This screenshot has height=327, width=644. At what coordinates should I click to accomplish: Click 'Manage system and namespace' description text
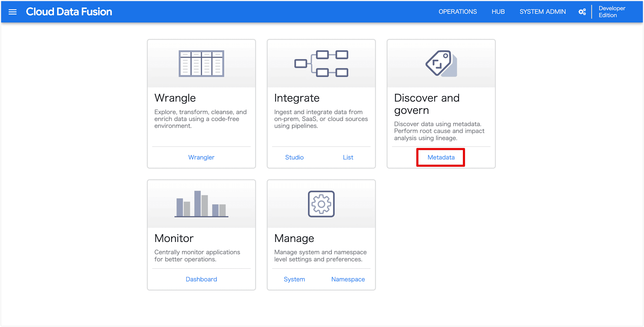320,256
